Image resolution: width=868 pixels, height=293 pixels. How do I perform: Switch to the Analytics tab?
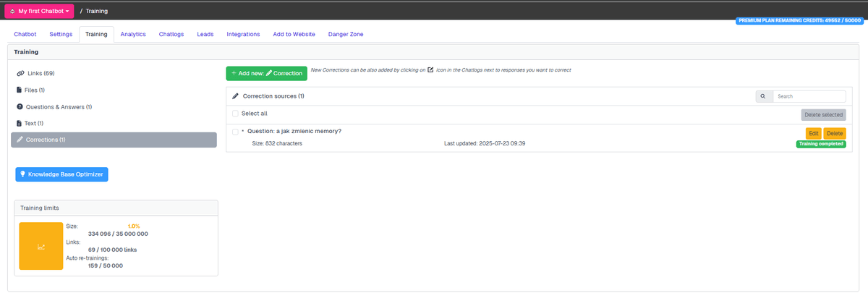click(x=133, y=34)
